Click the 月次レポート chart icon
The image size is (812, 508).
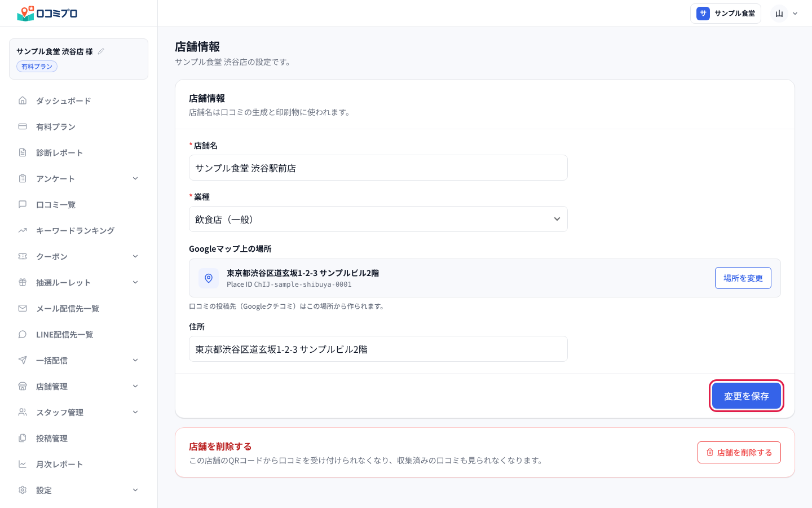pyautogui.click(x=23, y=464)
